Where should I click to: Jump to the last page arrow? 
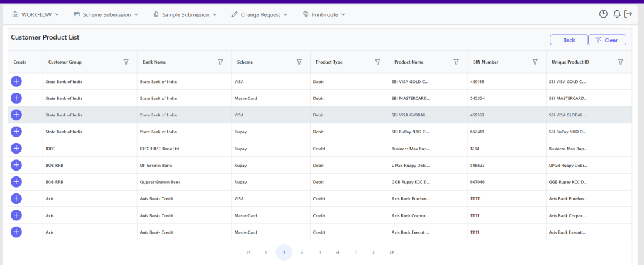[x=392, y=252]
